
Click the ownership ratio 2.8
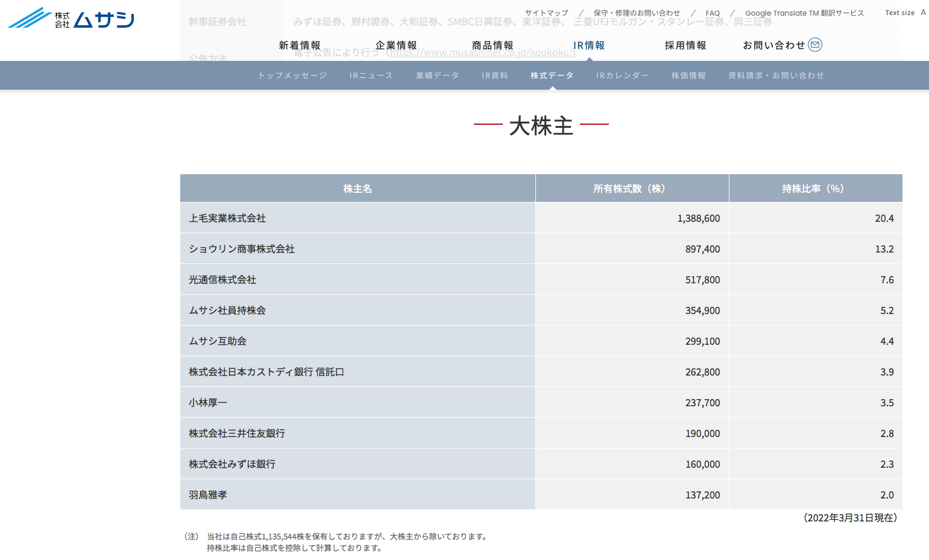click(887, 433)
